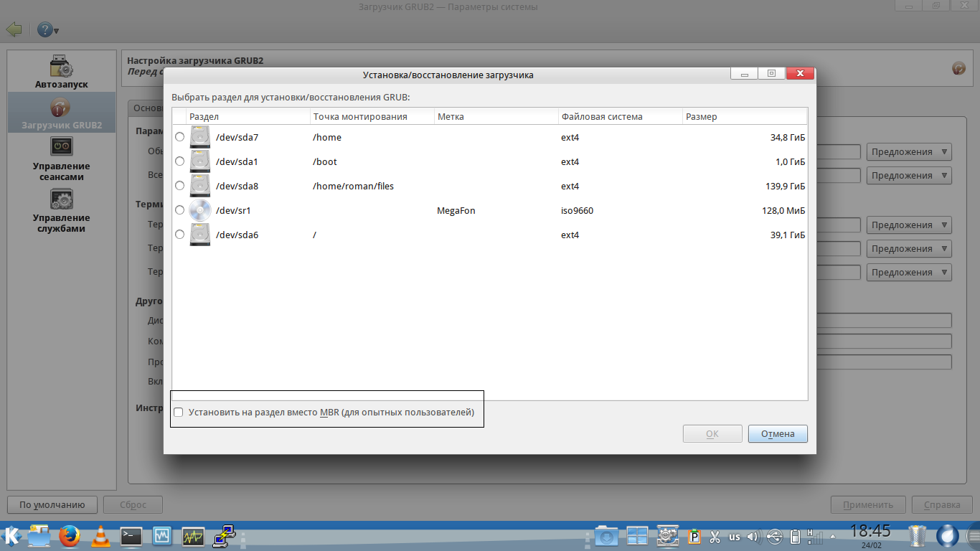Open the trash icon on the panel

pyautogui.click(x=918, y=535)
